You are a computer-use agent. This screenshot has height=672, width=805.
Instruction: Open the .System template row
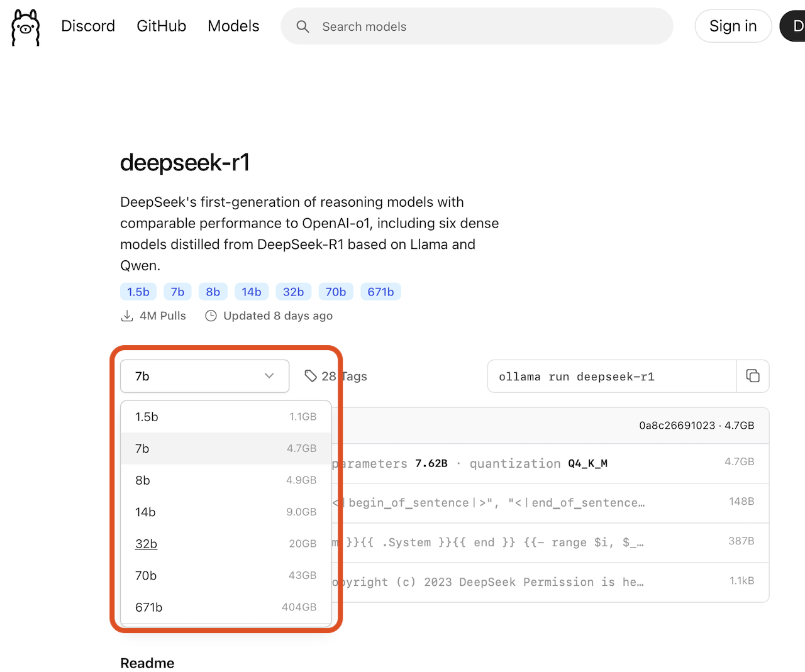pos(550,543)
